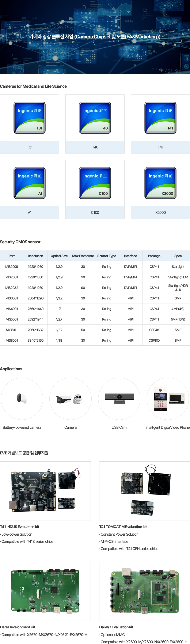Click the Shutter Type column header

[x=107, y=256]
